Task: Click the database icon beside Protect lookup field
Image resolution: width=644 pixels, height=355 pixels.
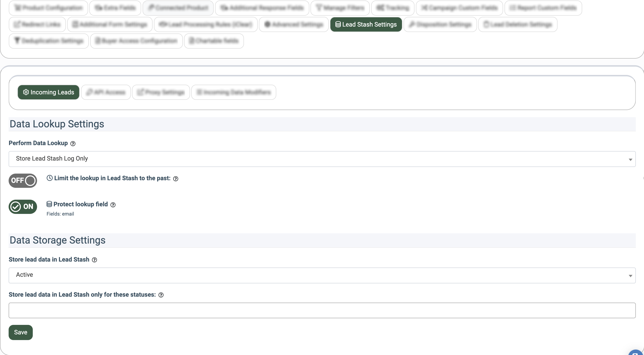Action: click(x=49, y=204)
